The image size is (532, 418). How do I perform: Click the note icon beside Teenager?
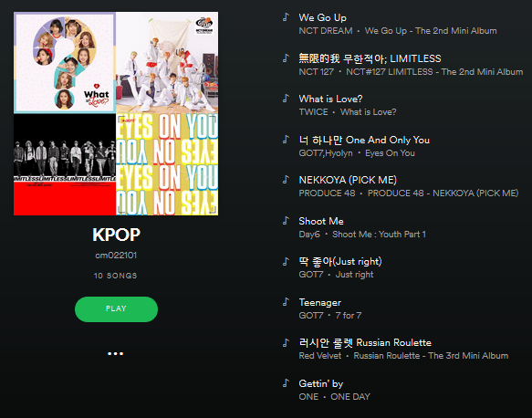point(286,302)
